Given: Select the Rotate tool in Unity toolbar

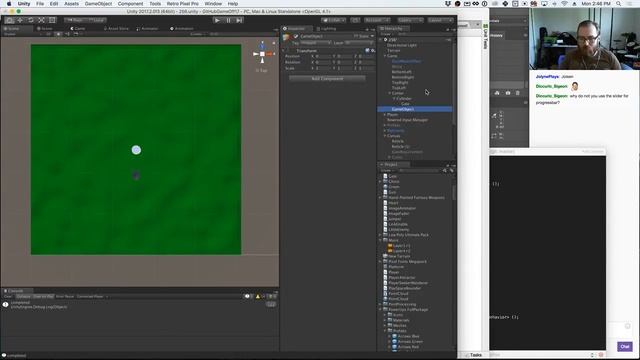Looking at the screenshot, I should (x=31, y=20).
